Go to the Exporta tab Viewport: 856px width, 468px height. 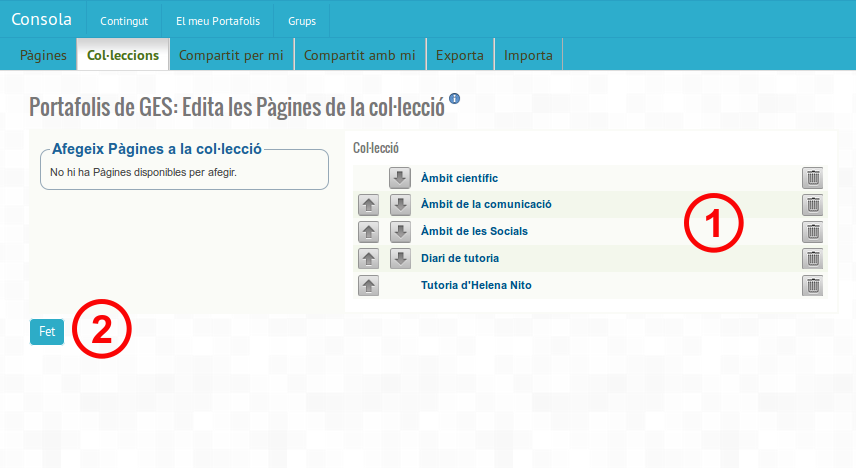coord(460,55)
